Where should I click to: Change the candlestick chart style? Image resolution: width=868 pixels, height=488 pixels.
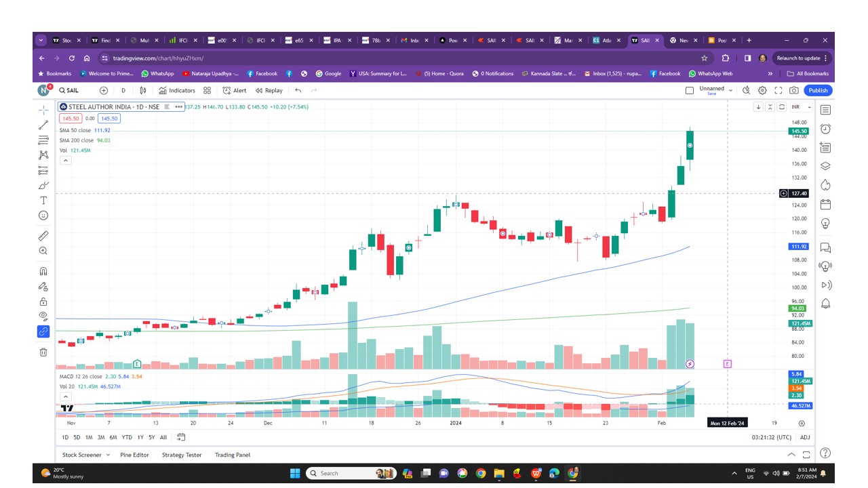tap(144, 90)
